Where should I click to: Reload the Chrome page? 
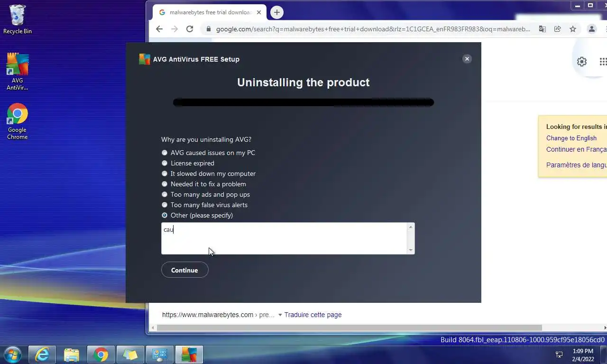coord(190,29)
